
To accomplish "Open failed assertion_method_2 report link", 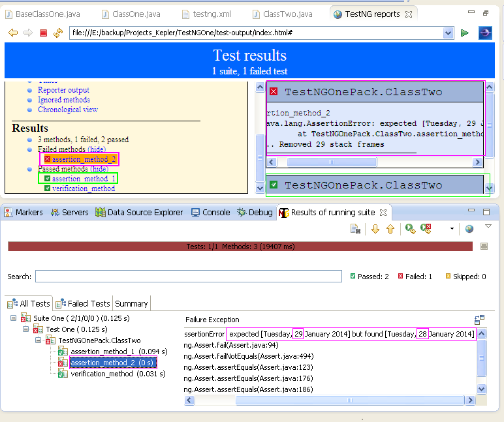I will click(x=84, y=159).
